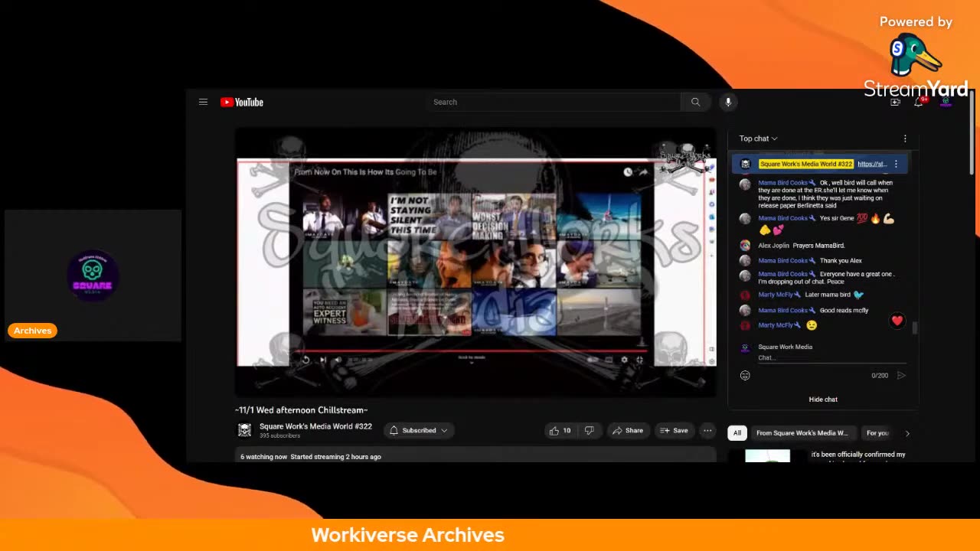Click the Archives label badge

coord(32,331)
